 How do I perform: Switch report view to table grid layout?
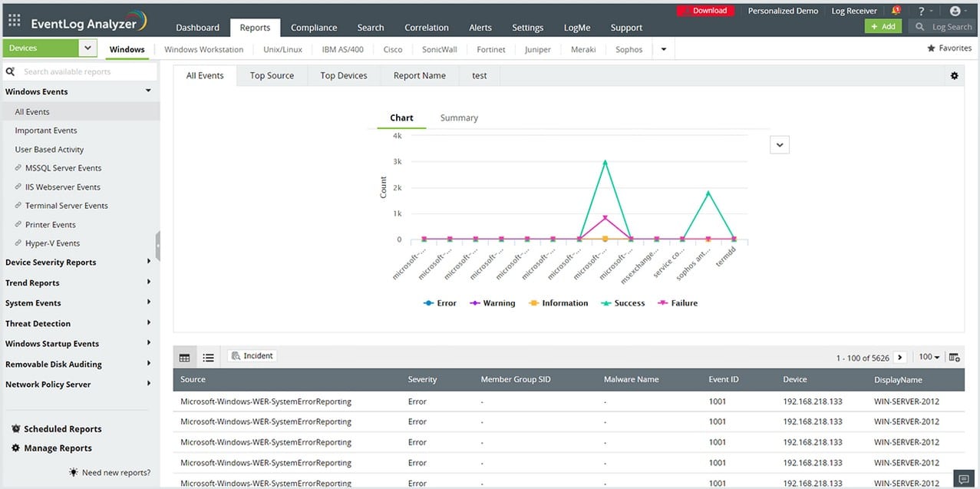(184, 356)
